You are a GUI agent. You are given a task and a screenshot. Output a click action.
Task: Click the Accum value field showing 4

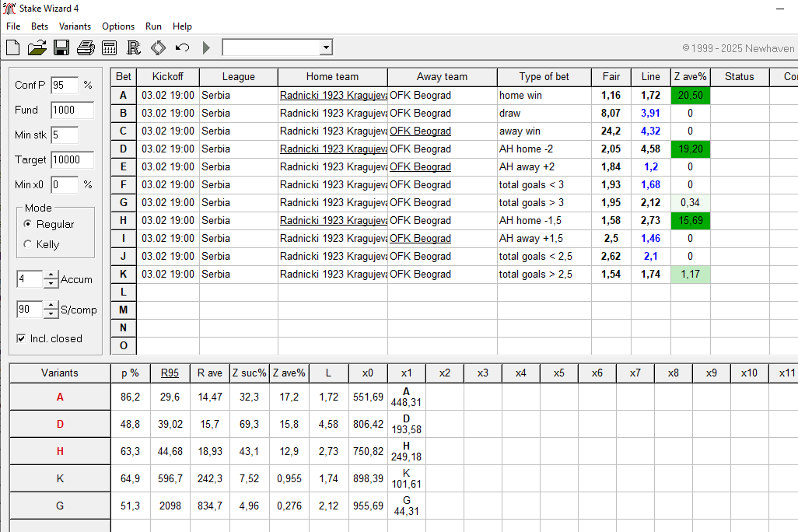30,279
